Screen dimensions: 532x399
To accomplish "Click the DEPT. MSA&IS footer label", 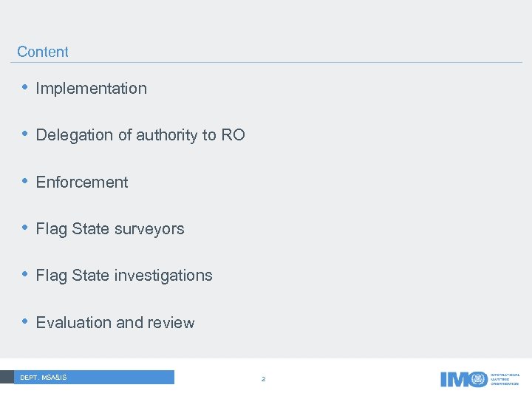I will (x=44, y=378).
